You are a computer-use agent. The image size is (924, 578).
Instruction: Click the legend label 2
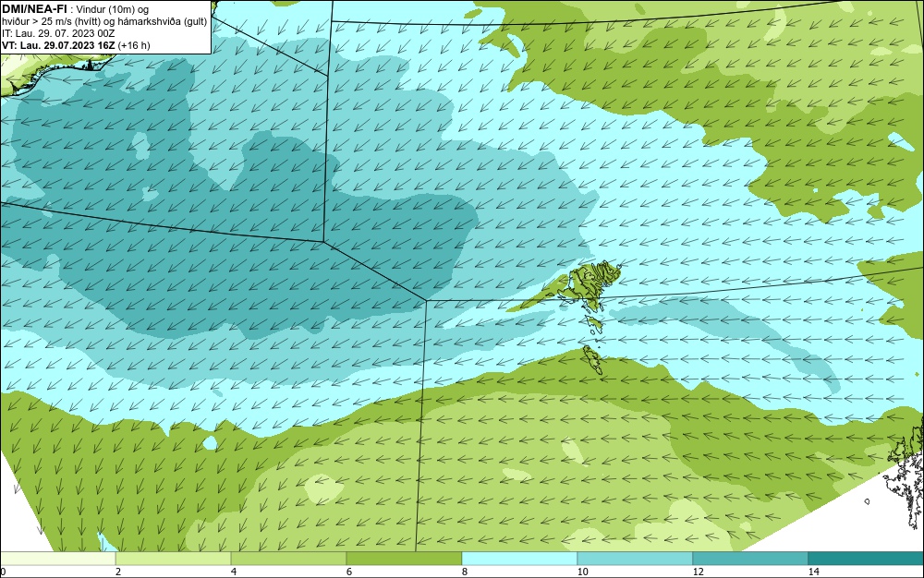tap(118, 572)
